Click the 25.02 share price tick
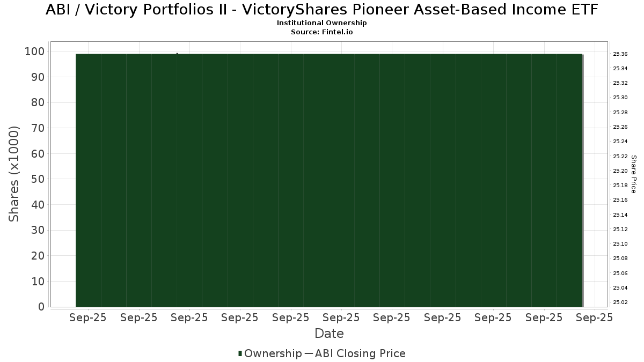 tap(620, 302)
